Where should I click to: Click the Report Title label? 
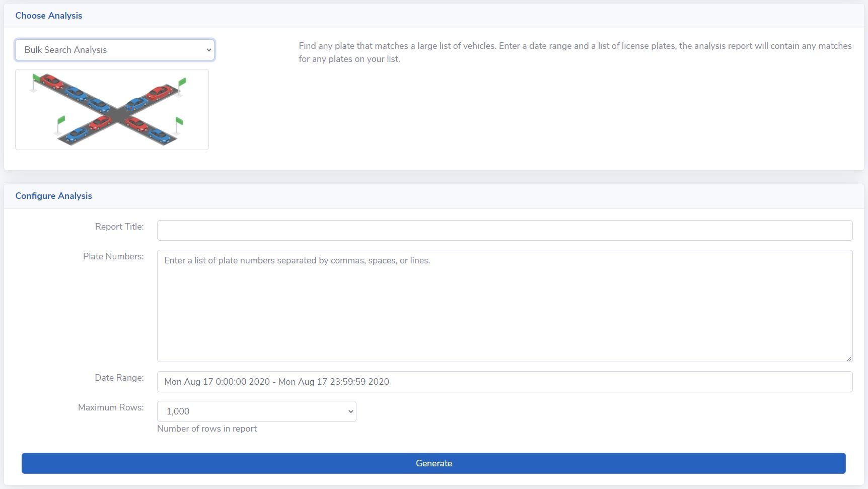click(119, 227)
